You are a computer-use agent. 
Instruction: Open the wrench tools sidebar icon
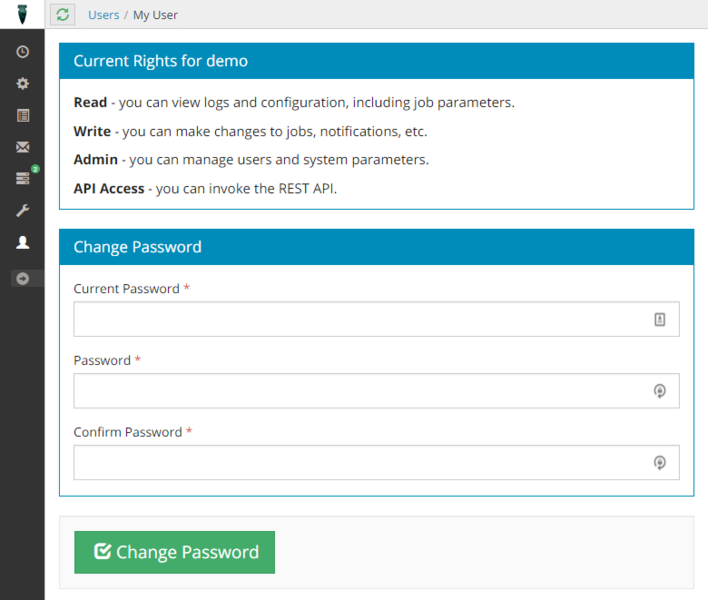pyautogui.click(x=23, y=210)
